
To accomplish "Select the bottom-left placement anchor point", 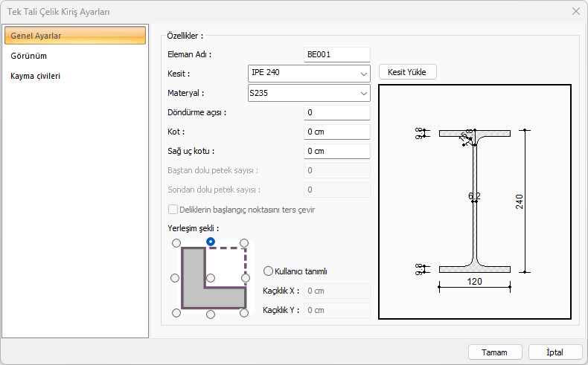I will coord(176,314).
